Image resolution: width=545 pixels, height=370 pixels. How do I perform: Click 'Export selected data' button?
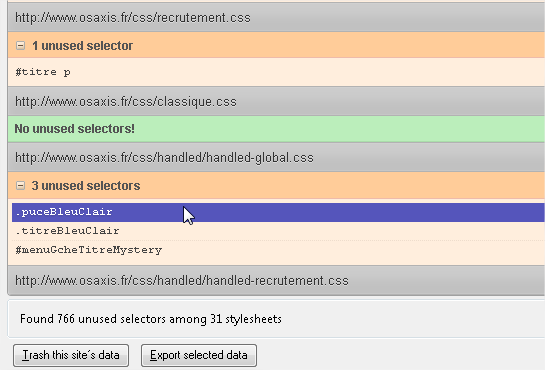pyautogui.click(x=199, y=355)
